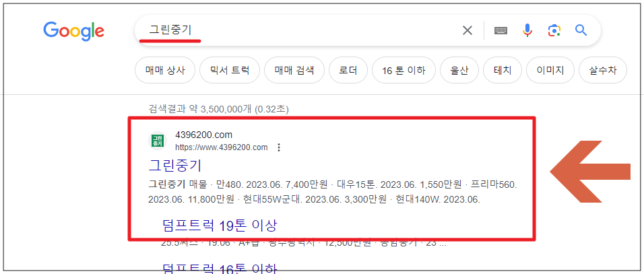Select the 로더 filter chip
Viewport: 644px width, 274px height.
(x=348, y=70)
